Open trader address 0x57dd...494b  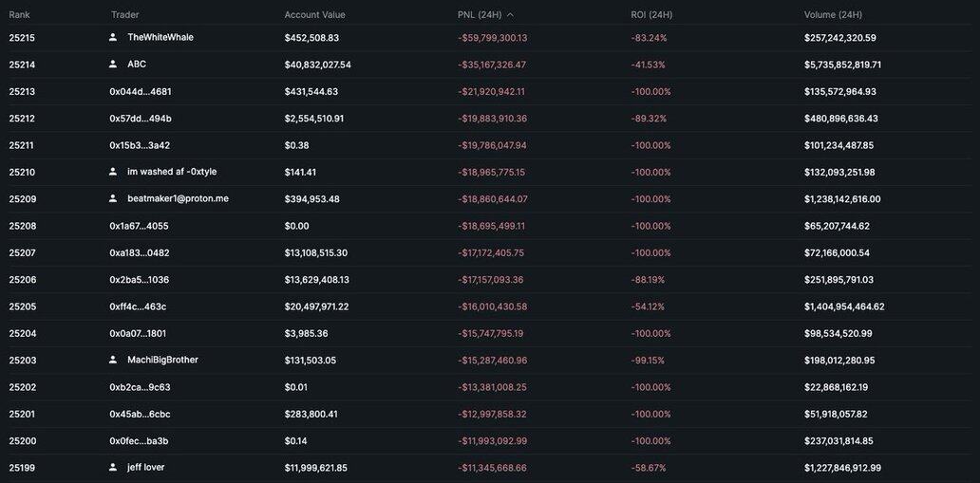(x=141, y=119)
